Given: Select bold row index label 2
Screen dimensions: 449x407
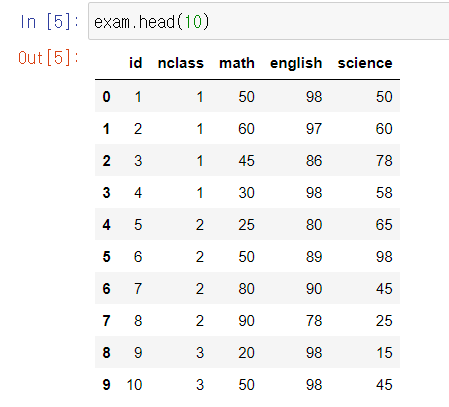Looking at the screenshot, I should coord(106,161).
